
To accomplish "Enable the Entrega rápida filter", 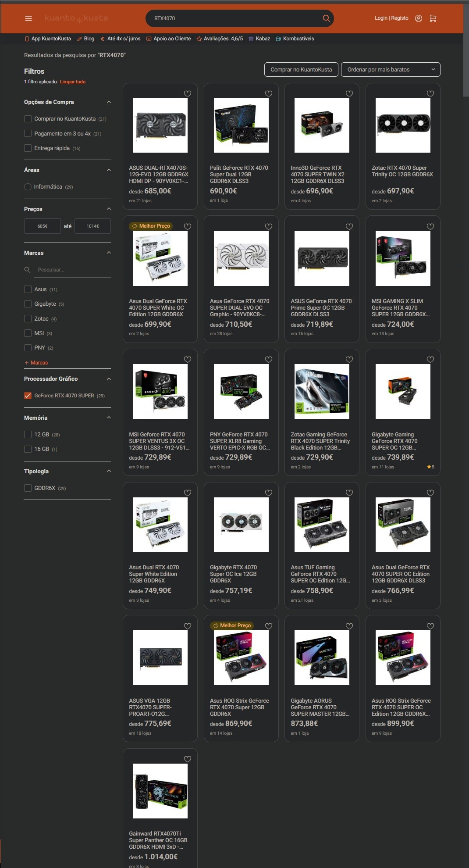I will (x=28, y=148).
